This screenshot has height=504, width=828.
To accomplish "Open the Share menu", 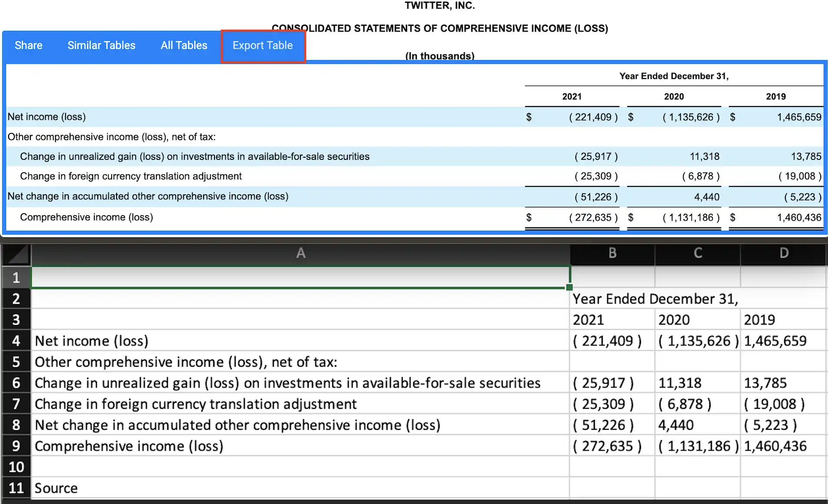I will tap(28, 45).
